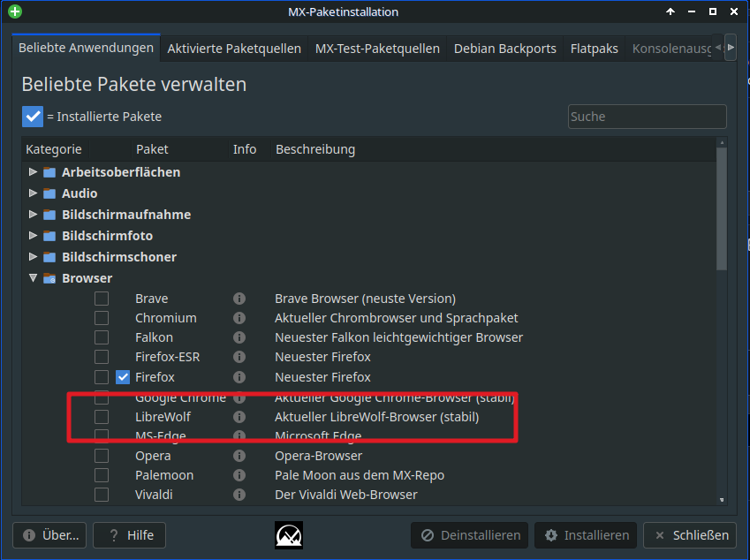This screenshot has height=560, width=750.
Task: Open the Konsolenausgabe tab
Action: coord(671,49)
